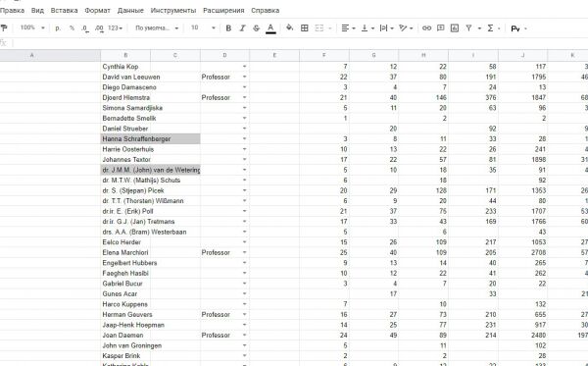Open the text color picker
Screen dimensions: 588x366
(x=270, y=28)
